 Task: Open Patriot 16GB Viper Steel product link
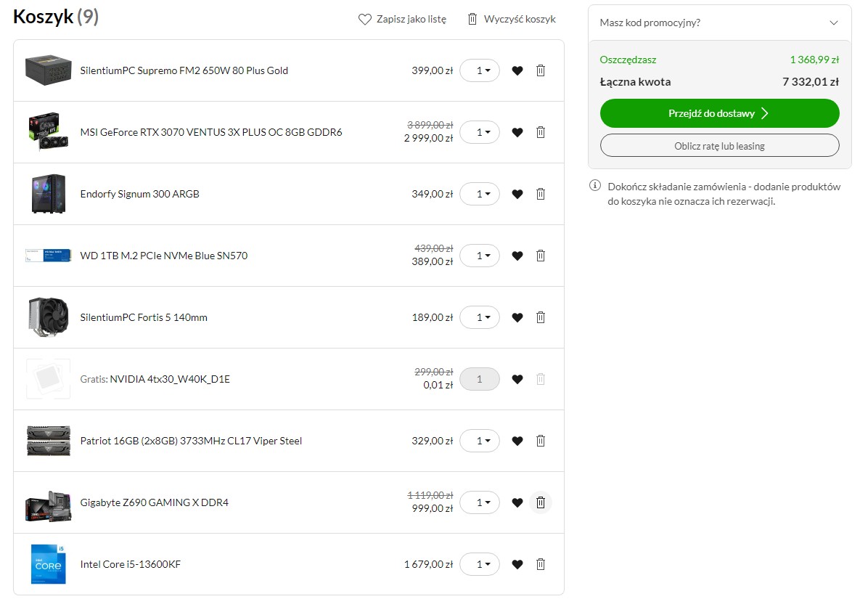(191, 441)
